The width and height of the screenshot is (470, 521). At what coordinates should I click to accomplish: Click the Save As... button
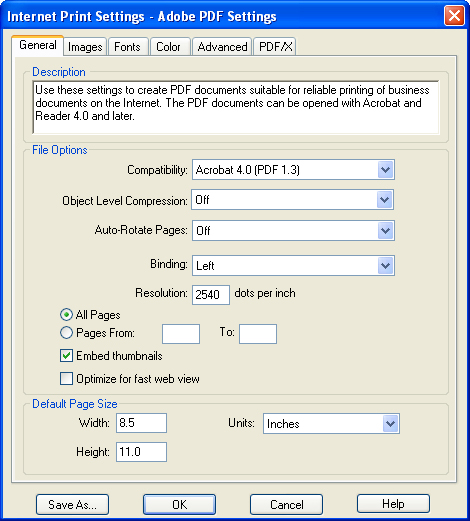coord(72,504)
